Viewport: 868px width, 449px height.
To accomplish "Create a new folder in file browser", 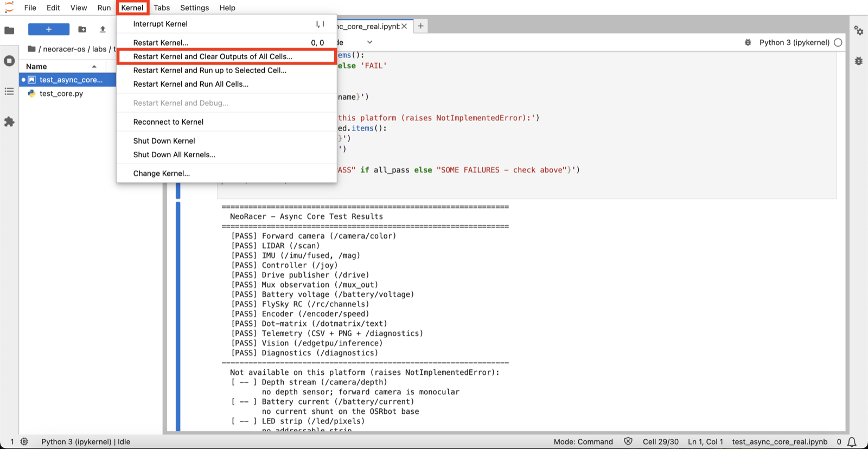I will (x=82, y=29).
